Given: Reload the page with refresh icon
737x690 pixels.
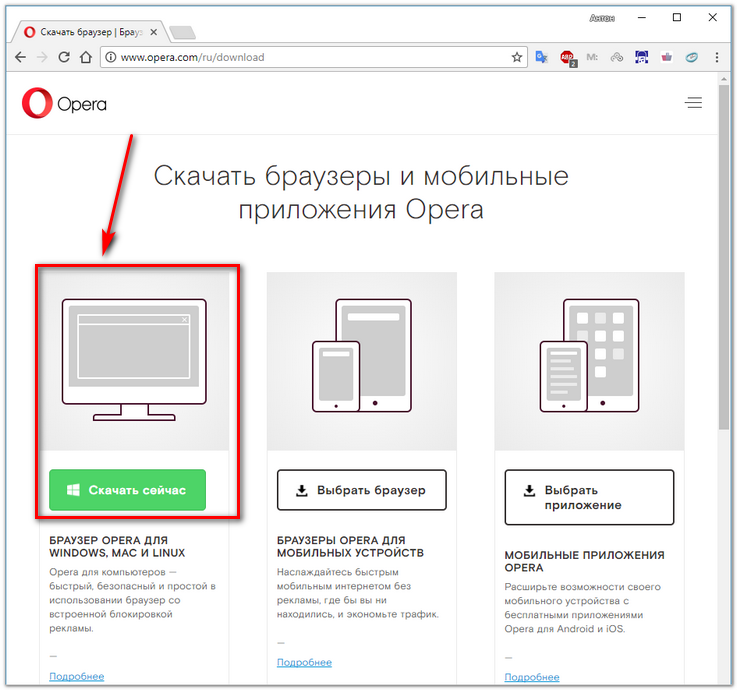Looking at the screenshot, I should tap(64, 57).
